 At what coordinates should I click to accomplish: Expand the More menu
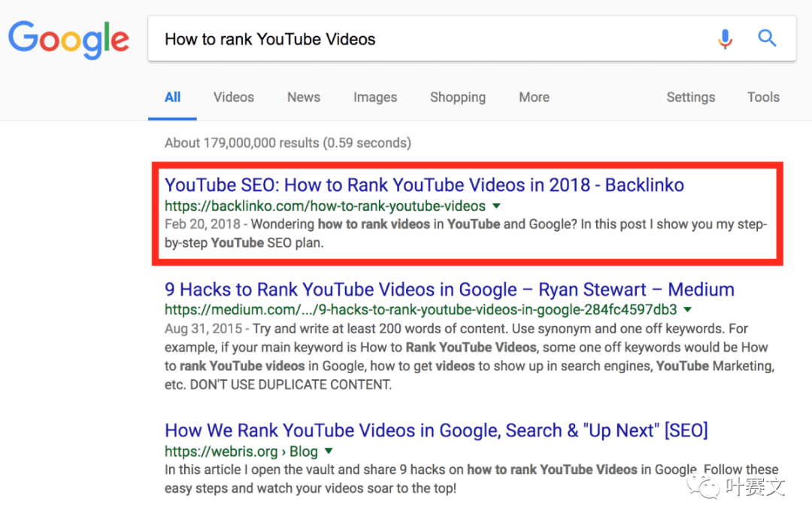534,97
